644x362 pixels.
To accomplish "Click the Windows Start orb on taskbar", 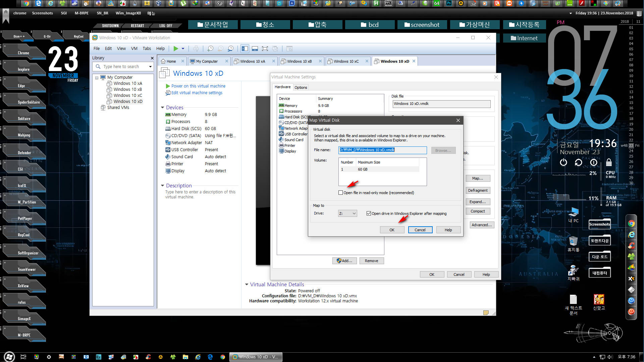I will point(9,357).
